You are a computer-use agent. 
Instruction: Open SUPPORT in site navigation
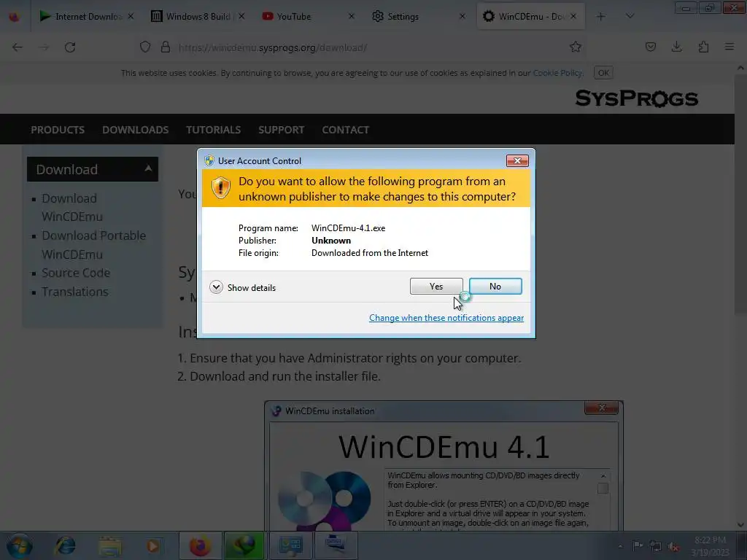281,130
